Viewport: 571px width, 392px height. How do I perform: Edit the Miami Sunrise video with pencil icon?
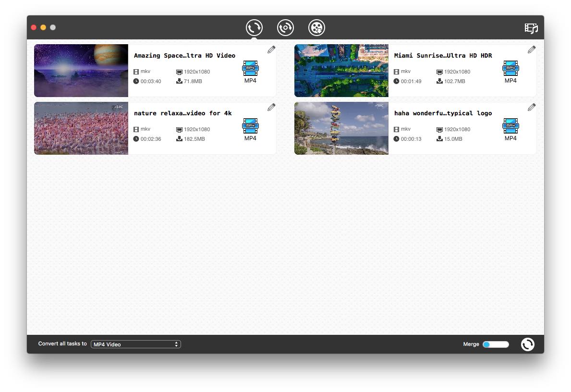(531, 49)
